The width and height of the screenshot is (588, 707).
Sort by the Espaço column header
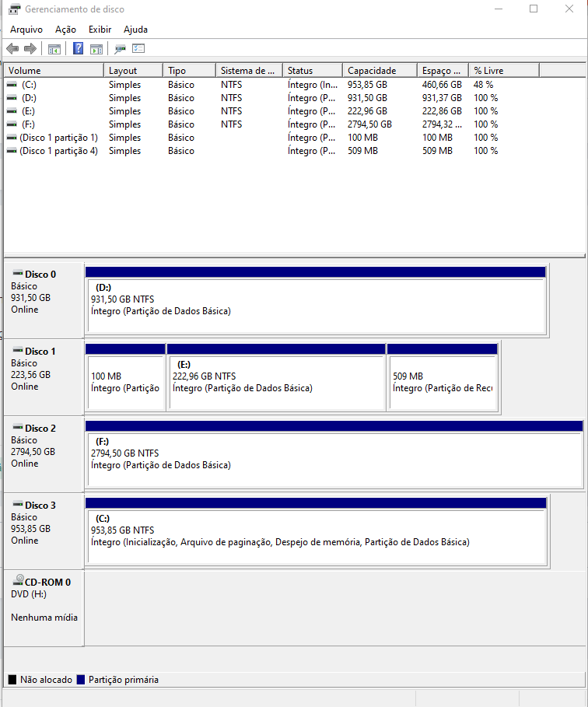[x=443, y=71]
